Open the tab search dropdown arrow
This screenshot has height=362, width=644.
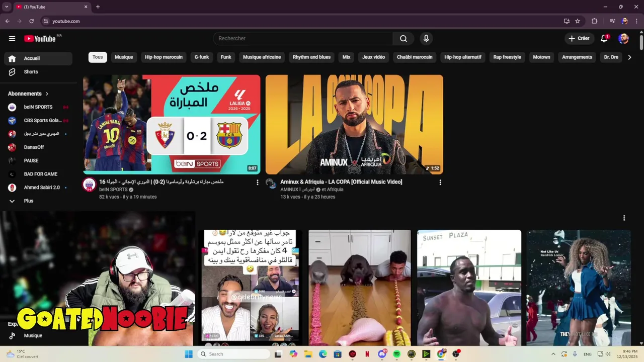(x=7, y=7)
